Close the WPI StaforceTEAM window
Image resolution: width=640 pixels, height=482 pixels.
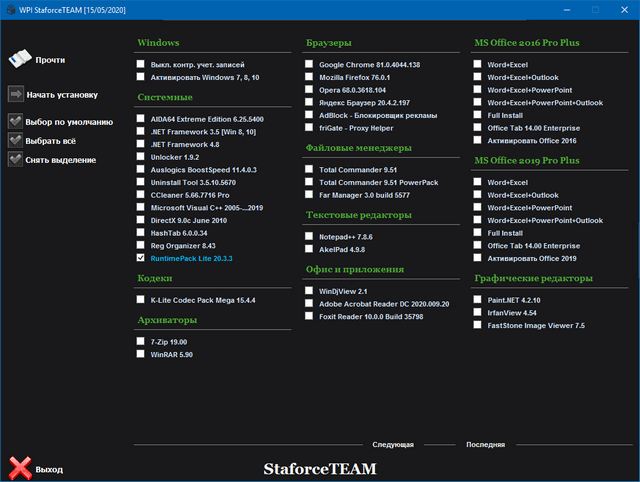point(624,9)
